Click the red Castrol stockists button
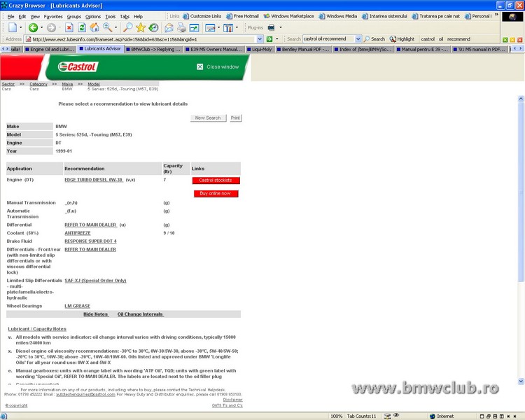Viewport: 525px width, 420px height. click(x=216, y=181)
